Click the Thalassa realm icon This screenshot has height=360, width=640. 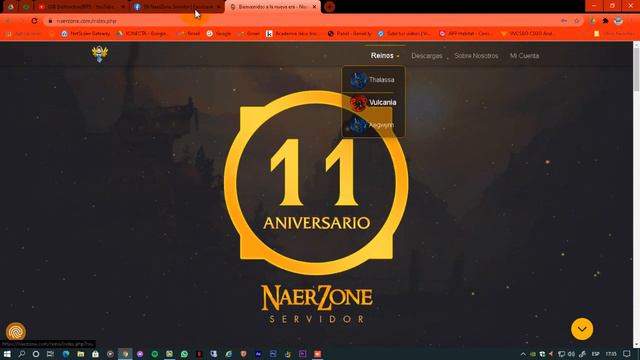coord(358,80)
